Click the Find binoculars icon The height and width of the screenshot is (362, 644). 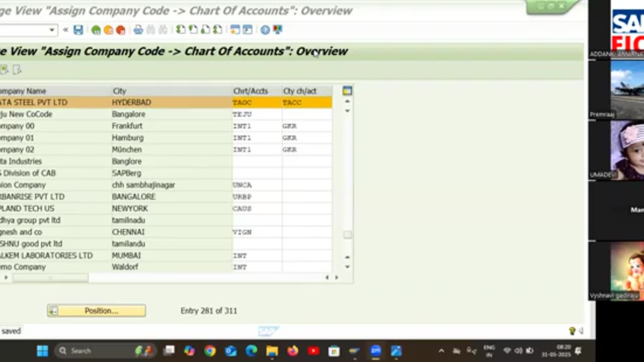click(x=150, y=30)
